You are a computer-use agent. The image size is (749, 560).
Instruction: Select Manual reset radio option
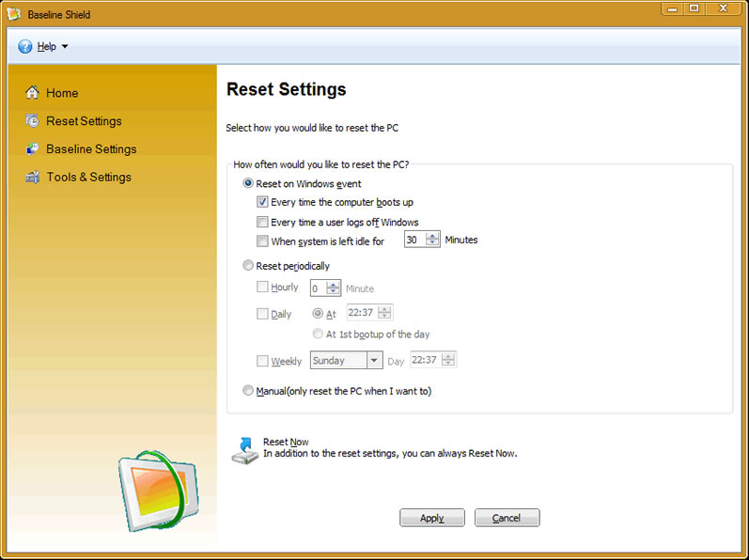click(248, 391)
